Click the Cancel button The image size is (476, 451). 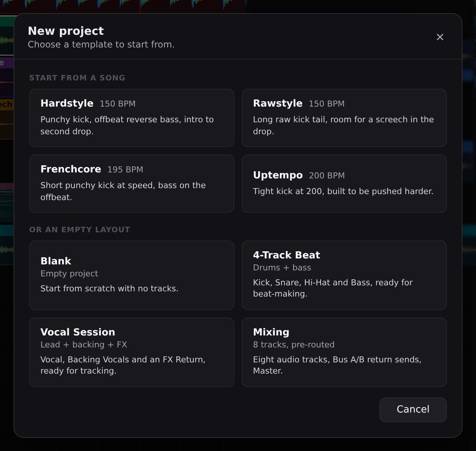413,410
